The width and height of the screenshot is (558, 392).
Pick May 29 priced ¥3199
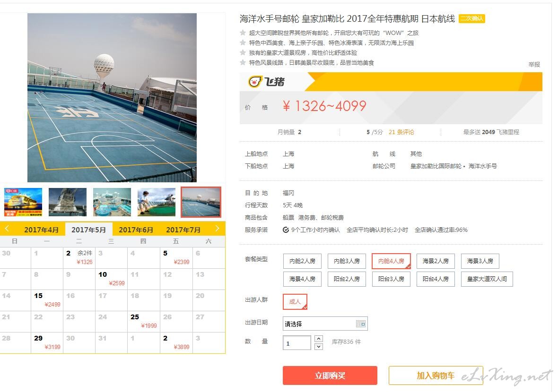[47, 343]
